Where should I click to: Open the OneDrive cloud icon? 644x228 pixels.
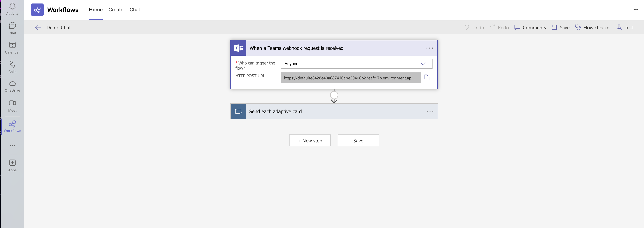click(12, 86)
